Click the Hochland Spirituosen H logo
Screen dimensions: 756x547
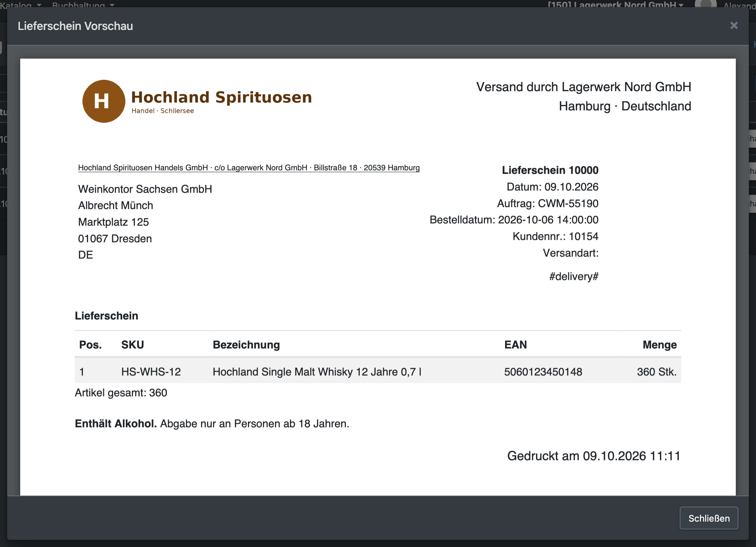[x=104, y=101]
